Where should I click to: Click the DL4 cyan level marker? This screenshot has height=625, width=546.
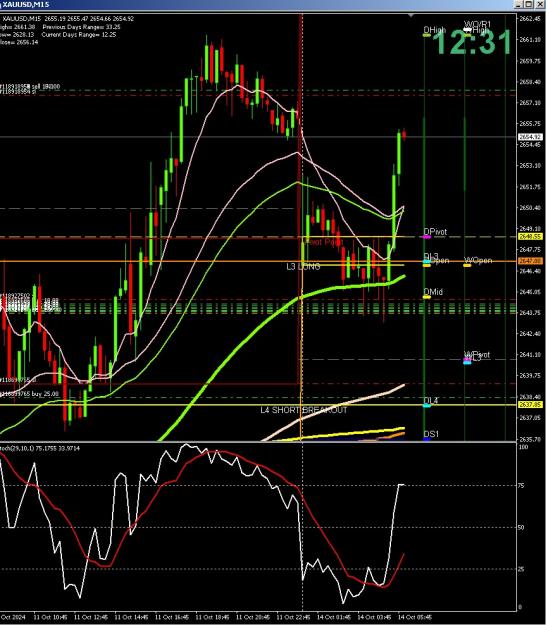click(x=426, y=405)
